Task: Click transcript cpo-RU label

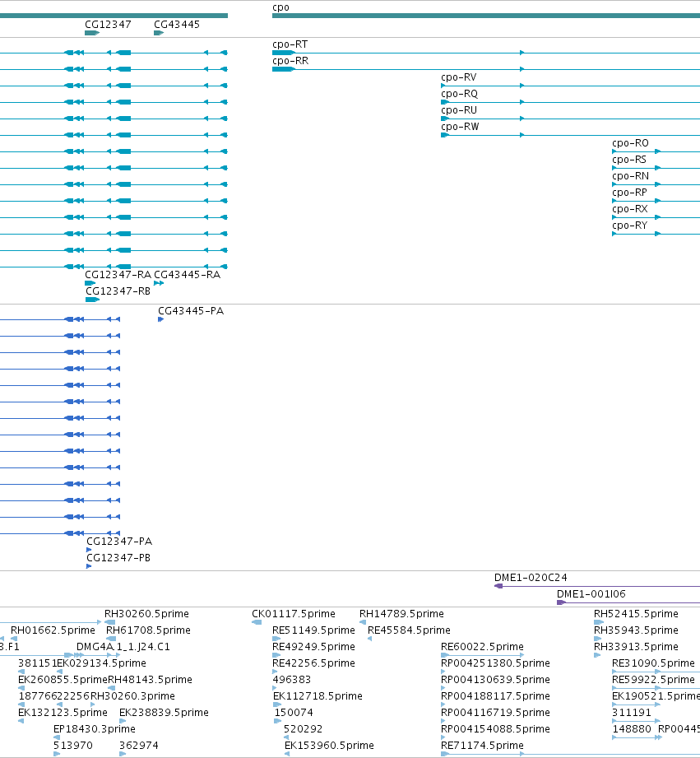Action: click(x=459, y=110)
